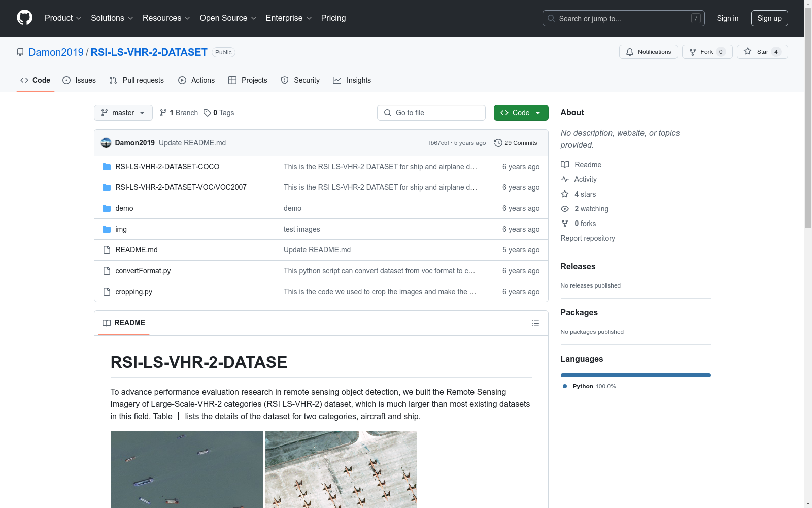Open the Security tab
This screenshot has height=508, width=812.
pyautogui.click(x=300, y=80)
